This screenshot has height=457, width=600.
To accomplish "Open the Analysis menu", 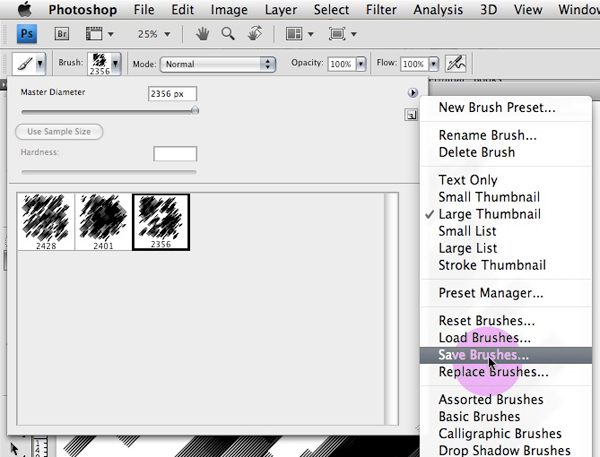I will 438,10.
